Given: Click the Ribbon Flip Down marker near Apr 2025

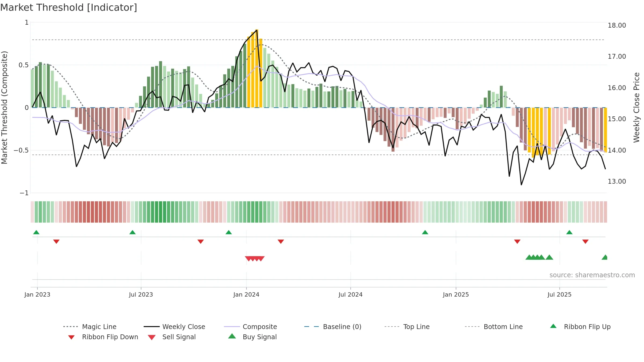Looking at the screenshot, I should 517,242.
